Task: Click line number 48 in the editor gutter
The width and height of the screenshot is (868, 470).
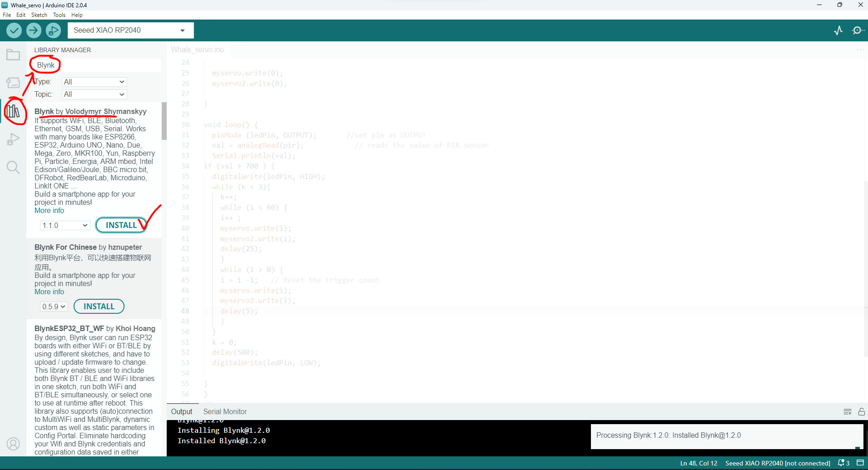Action: click(x=185, y=311)
